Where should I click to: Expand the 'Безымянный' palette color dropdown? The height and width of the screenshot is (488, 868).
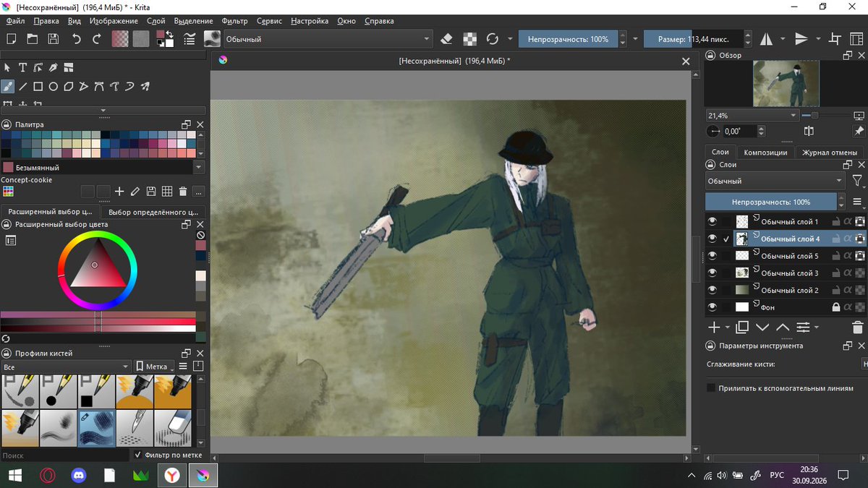200,167
